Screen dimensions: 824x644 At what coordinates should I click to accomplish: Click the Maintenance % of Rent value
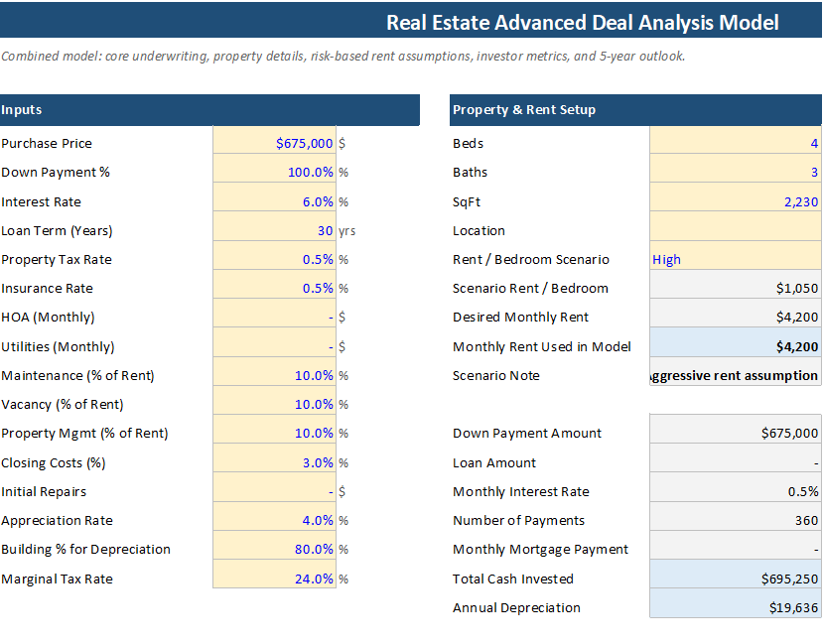274,375
